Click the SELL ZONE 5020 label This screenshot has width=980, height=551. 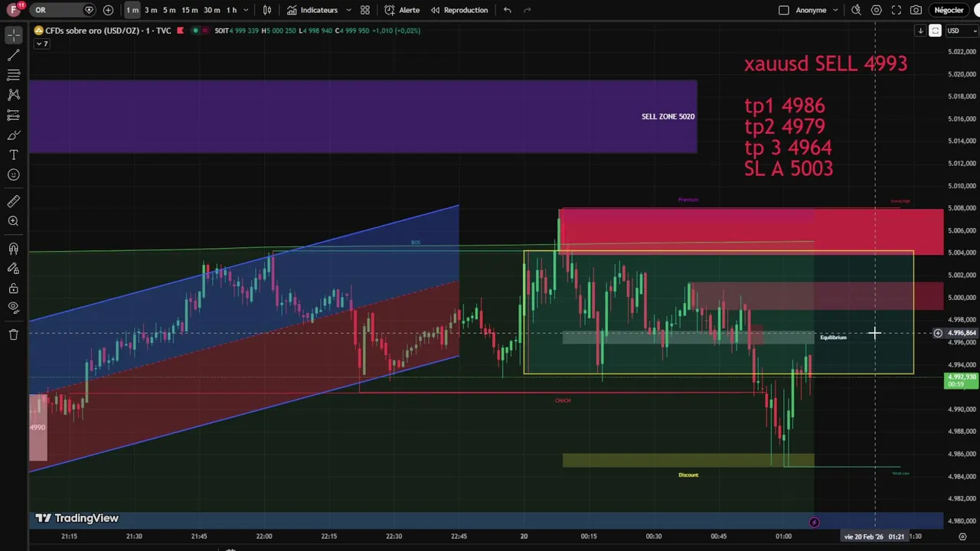click(x=668, y=116)
